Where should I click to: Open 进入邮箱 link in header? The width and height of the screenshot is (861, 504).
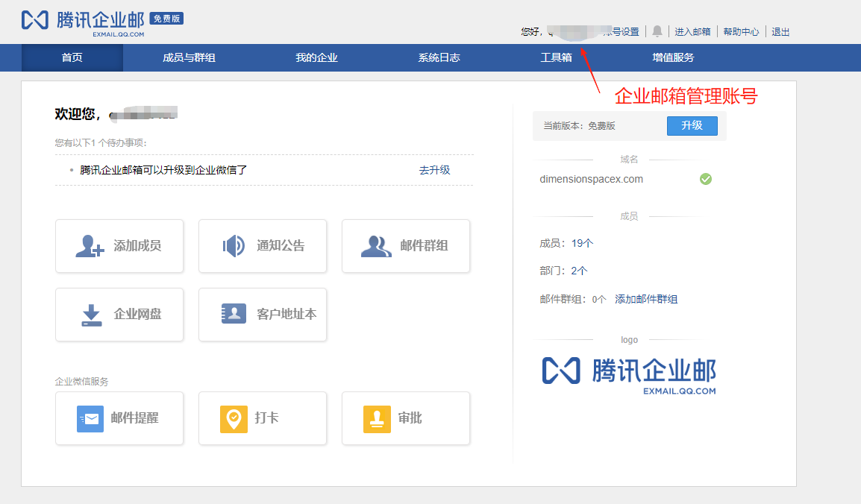pos(692,32)
